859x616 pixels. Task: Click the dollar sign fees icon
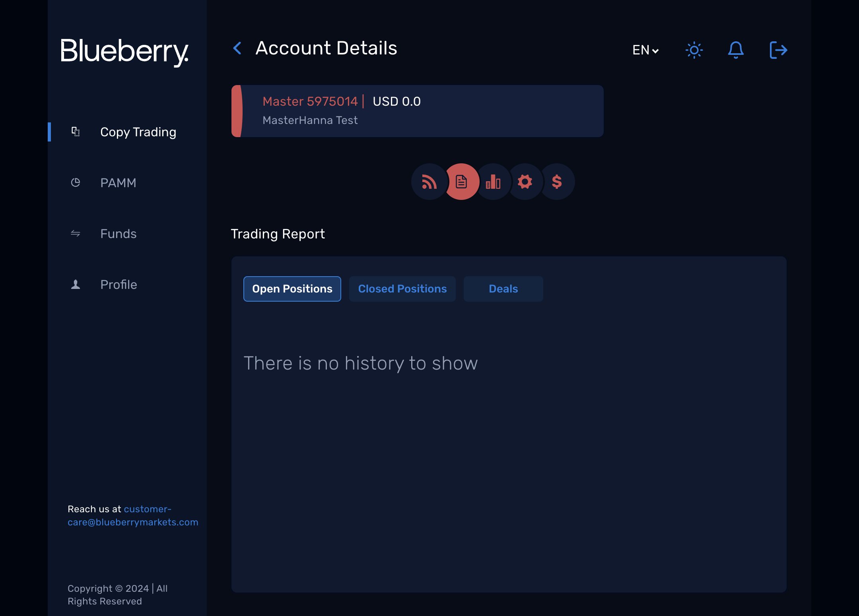pos(557,182)
